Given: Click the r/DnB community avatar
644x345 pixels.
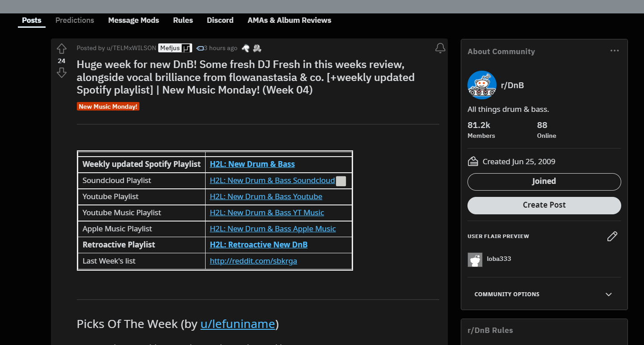Looking at the screenshot, I should [x=482, y=85].
